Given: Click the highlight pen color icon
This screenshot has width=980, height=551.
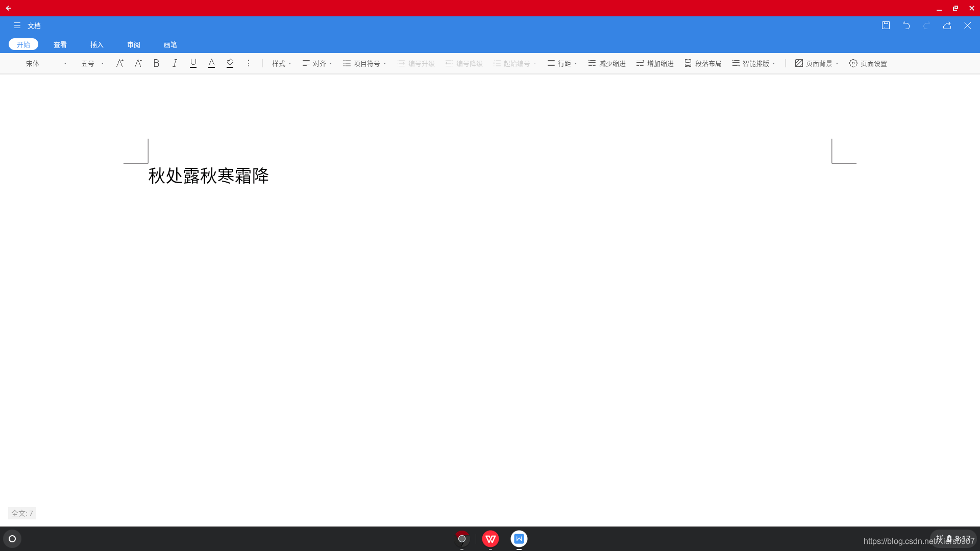Looking at the screenshot, I should coord(230,63).
